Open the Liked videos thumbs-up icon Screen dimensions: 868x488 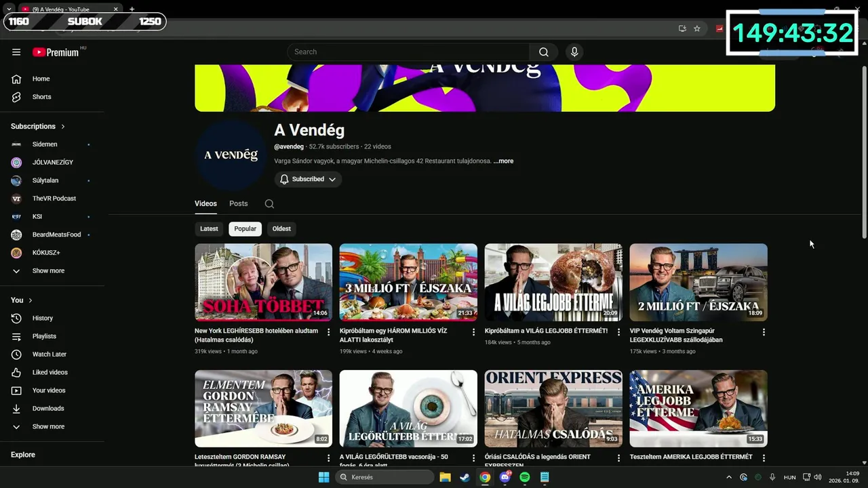pyautogui.click(x=16, y=372)
